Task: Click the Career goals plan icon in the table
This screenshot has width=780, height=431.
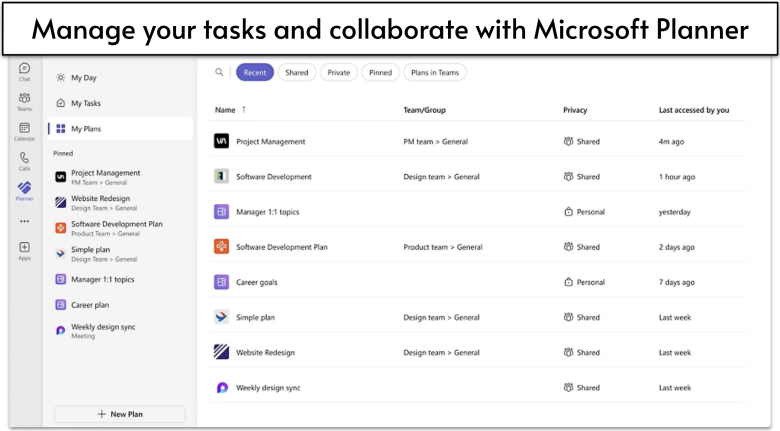Action: click(221, 282)
